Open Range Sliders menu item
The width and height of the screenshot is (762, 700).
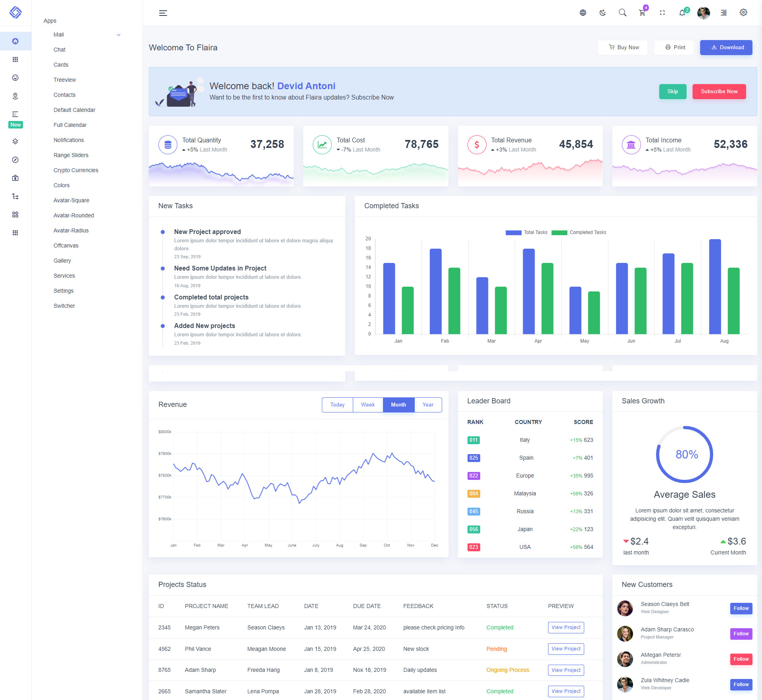[x=71, y=155]
